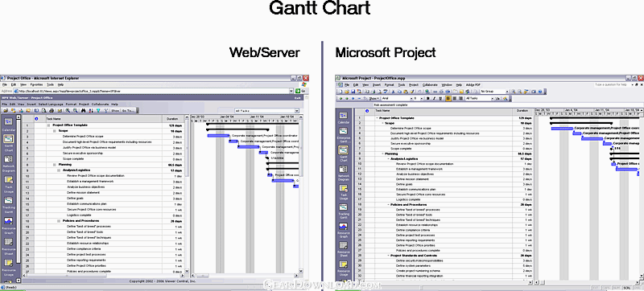
Task: Toggle Italic formatting in Microsoft Project toolbar
Action: click(x=434, y=98)
